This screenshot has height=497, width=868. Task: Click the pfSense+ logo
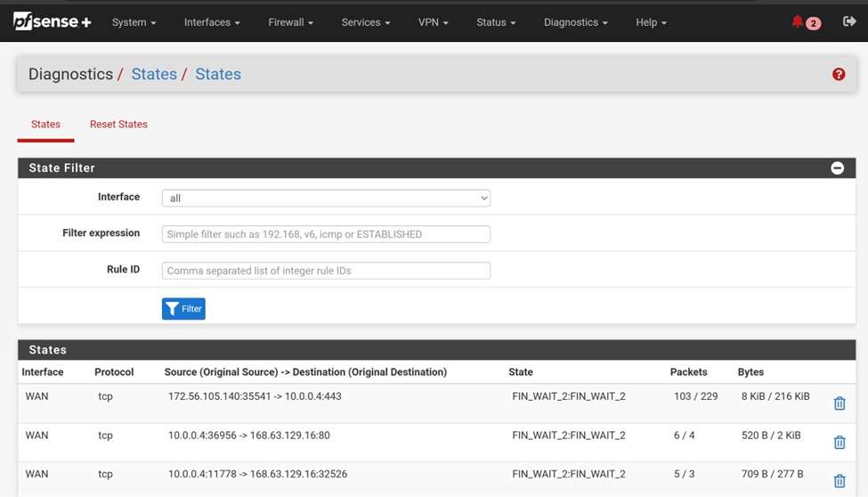(x=52, y=21)
